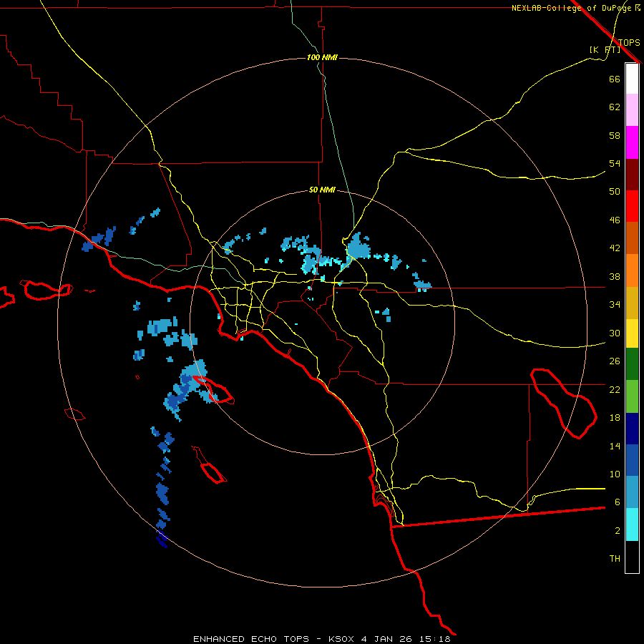Screen dimensions: 644x644
Task: Click the 'NEXLAB-College of DuPage' credit text
Action: (x=572, y=8)
